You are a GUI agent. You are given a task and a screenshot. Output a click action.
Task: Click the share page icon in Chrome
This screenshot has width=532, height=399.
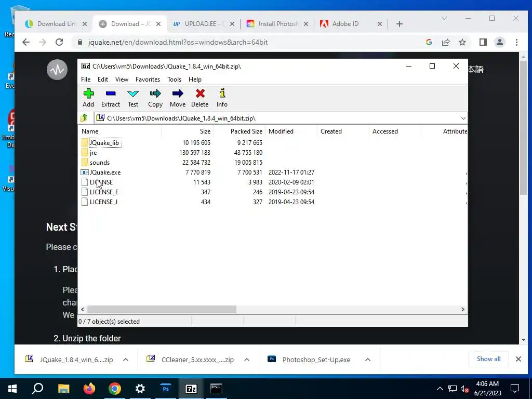pos(445,42)
